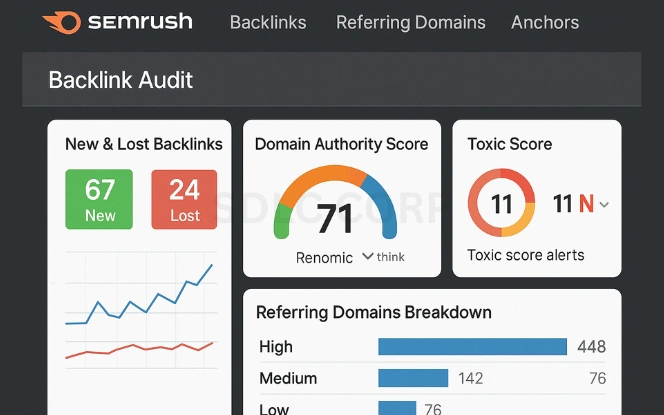
Task: Click the Toxic Score title
Action: (510, 144)
